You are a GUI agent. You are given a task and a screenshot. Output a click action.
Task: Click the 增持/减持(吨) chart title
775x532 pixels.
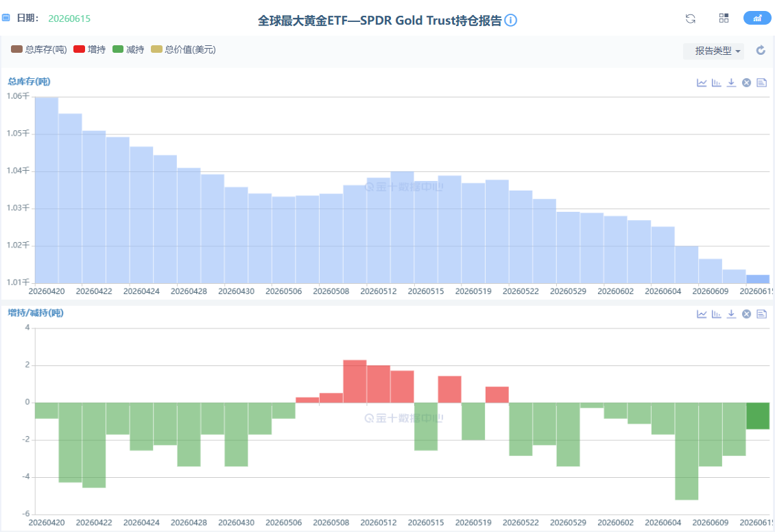coord(36,313)
